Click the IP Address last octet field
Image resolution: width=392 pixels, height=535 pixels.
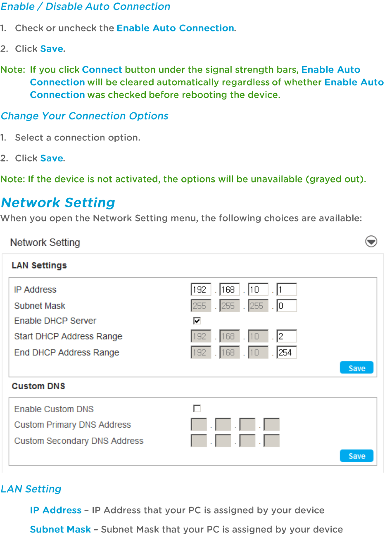coord(287,290)
